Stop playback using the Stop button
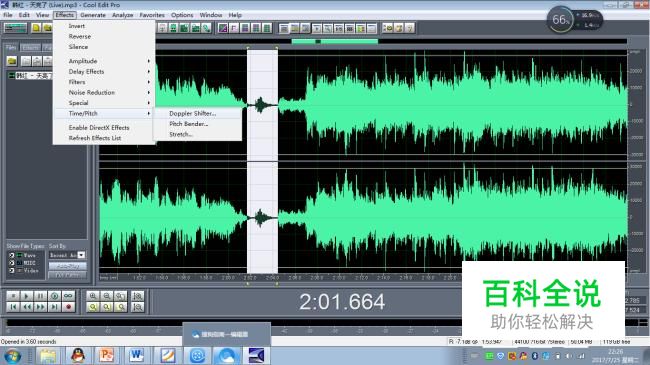 pyautogui.click(x=13, y=296)
